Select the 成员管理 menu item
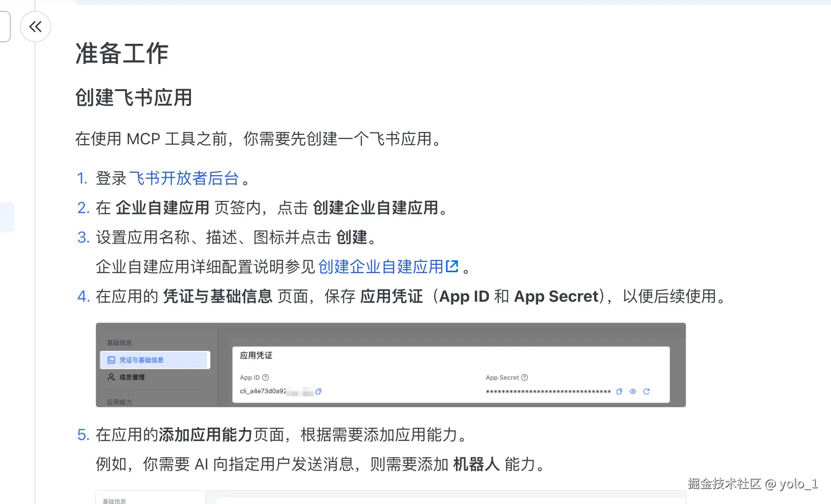 [x=131, y=378]
